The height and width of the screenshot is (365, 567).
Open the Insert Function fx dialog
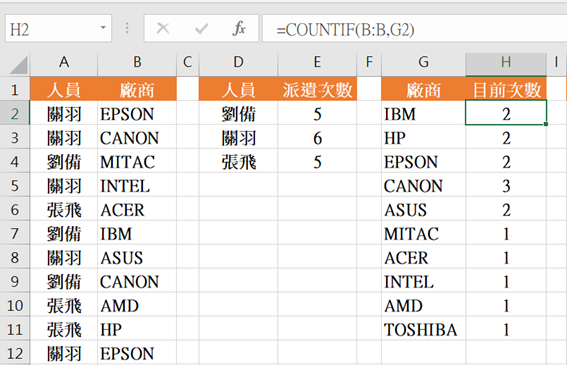(239, 29)
